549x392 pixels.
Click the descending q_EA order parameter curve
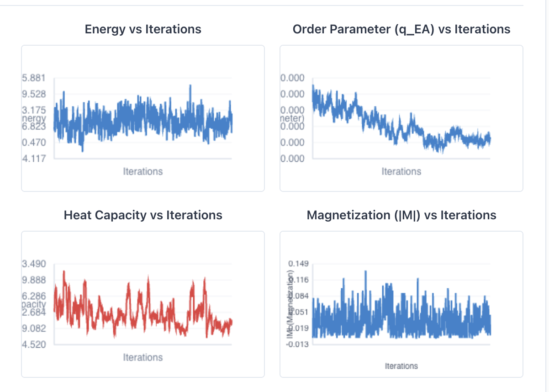coord(401,119)
